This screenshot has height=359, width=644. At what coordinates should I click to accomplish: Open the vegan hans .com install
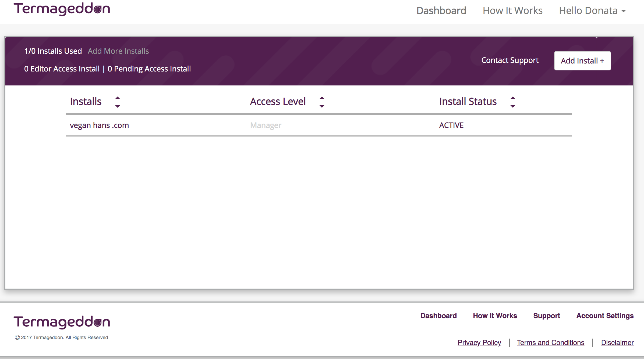[99, 125]
